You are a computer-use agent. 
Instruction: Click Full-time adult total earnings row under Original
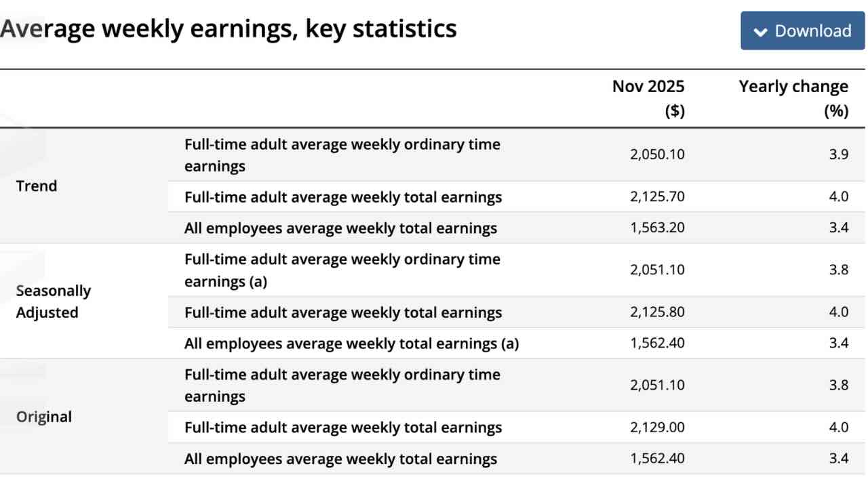[342, 428]
